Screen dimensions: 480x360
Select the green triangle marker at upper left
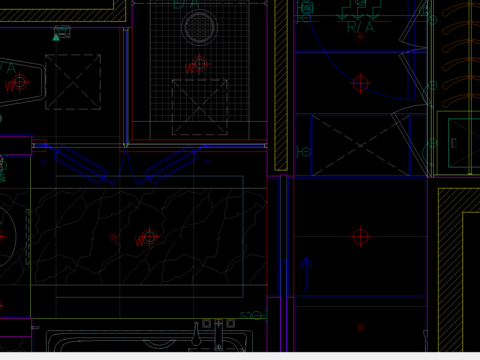coord(56,38)
